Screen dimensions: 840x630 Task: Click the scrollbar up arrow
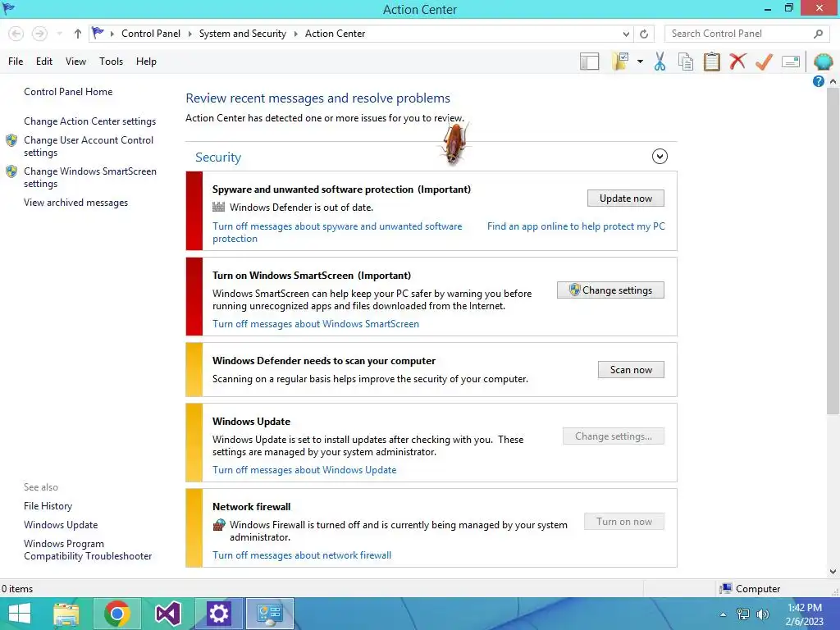tap(833, 81)
